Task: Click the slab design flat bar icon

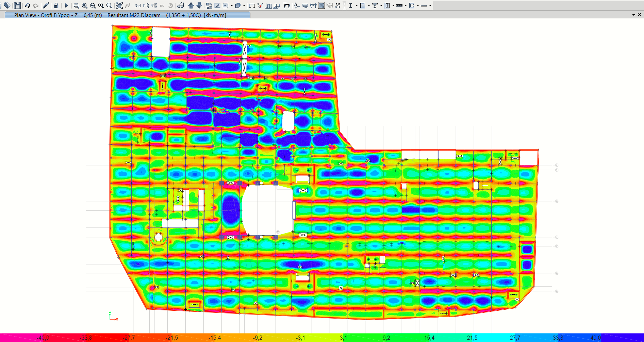Action: pyautogui.click(x=424, y=5)
